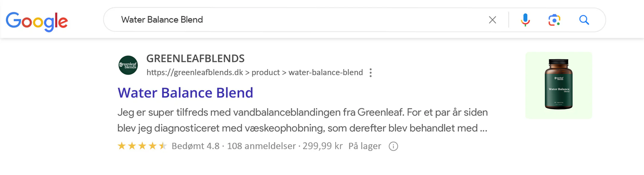Screen dimensions: 644x175
Task: Click the GREENLEAFBLENDS site name
Action: [x=195, y=59]
